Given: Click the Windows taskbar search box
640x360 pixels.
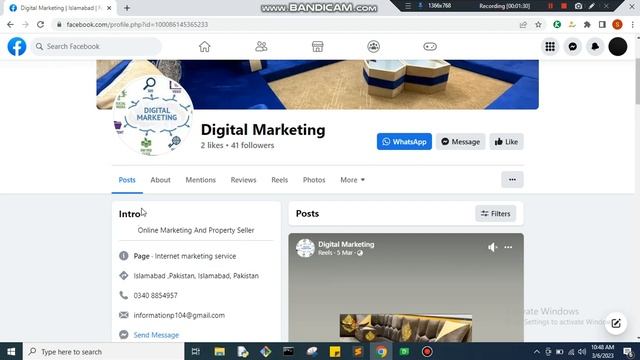Looking at the screenshot, I should pyautogui.click(x=104, y=351).
